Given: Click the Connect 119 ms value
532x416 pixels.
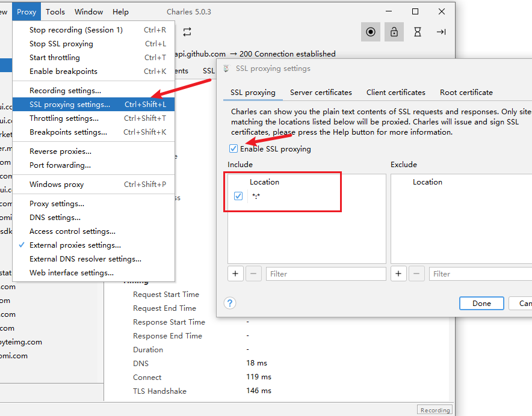Looking at the screenshot, I should coord(259,377).
